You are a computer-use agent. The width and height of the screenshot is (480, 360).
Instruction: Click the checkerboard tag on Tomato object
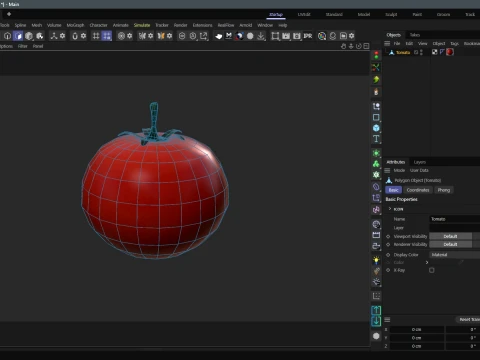434,52
